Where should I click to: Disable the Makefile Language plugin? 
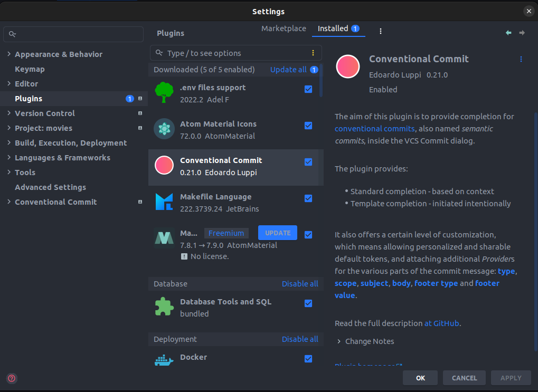click(308, 198)
